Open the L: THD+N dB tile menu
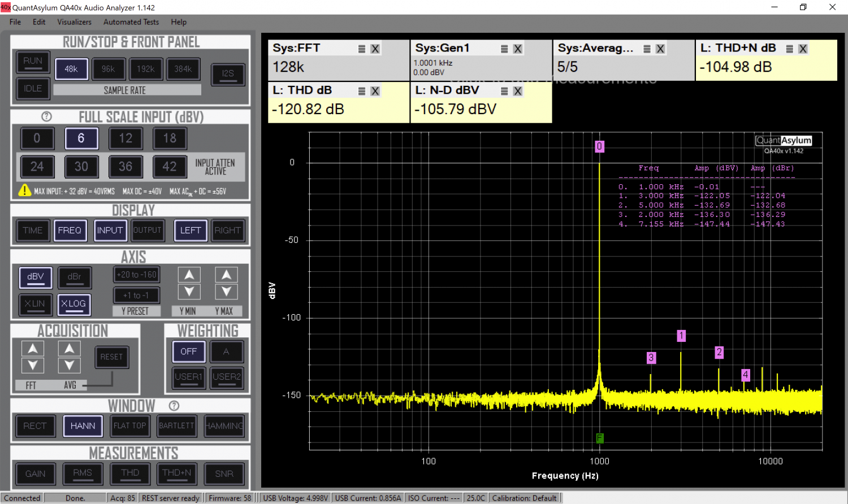 789,49
